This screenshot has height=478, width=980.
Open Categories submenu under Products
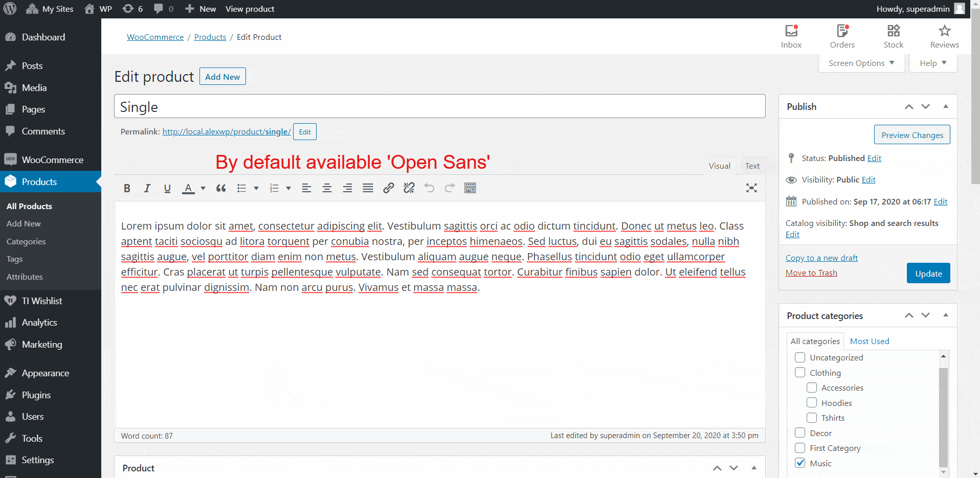coord(26,241)
